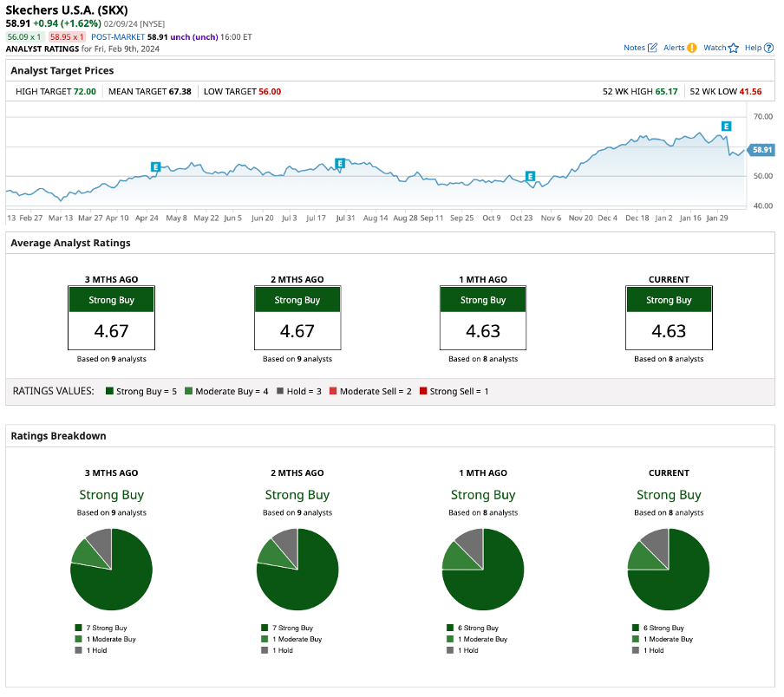Click the Watch star icon

(734, 48)
